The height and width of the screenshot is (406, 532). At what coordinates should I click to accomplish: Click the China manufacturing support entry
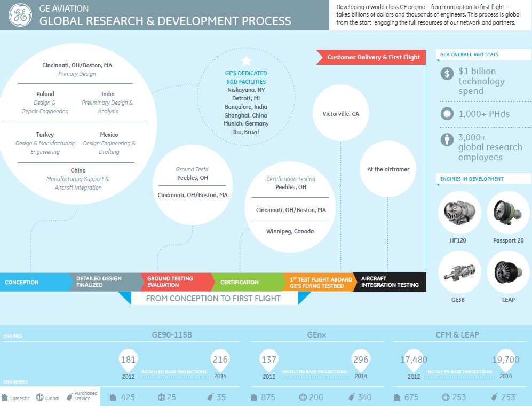(x=78, y=179)
